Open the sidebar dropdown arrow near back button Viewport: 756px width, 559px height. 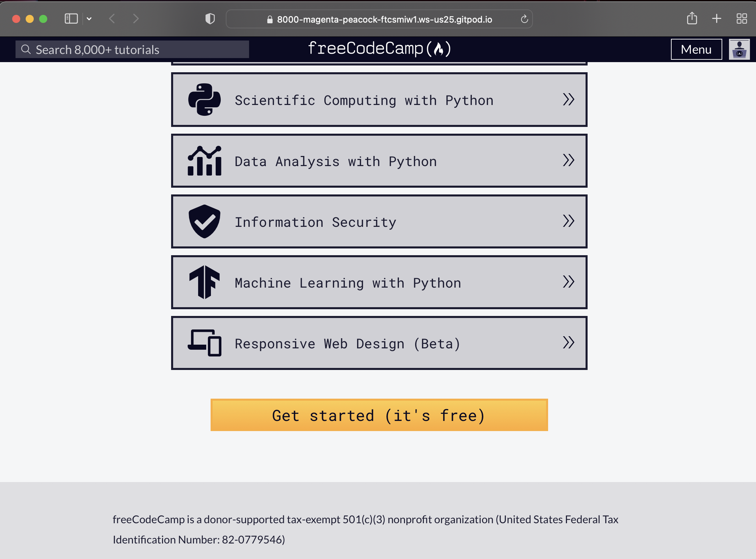point(89,19)
